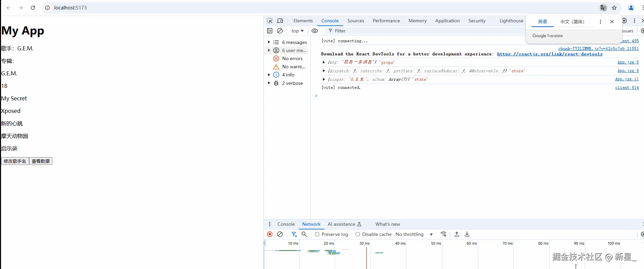The height and width of the screenshot is (269, 644).
Task: Import a HAR file with the upload arrow
Action: pyautogui.click(x=457, y=234)
